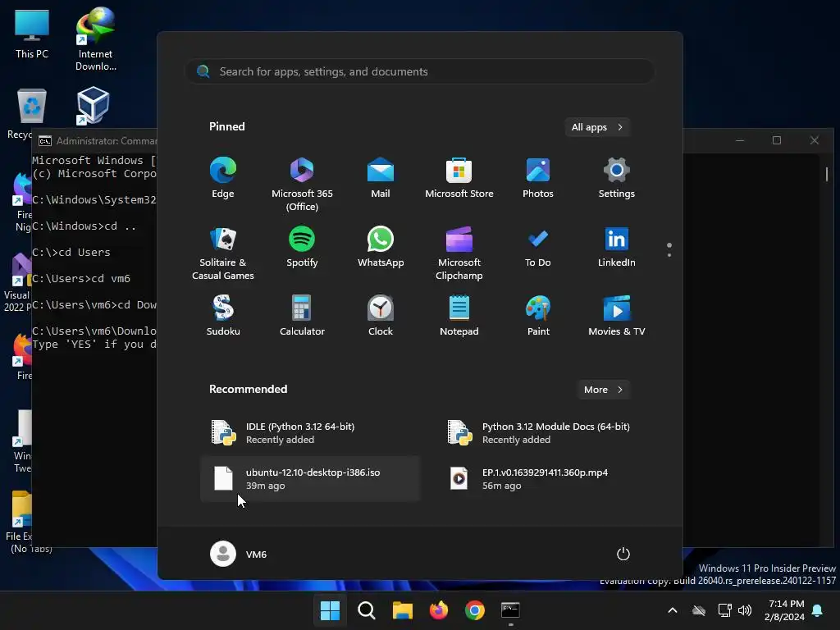Open ubuntu-12.10-desktop-i386.iso recommended file

click(x=310, y=479)
